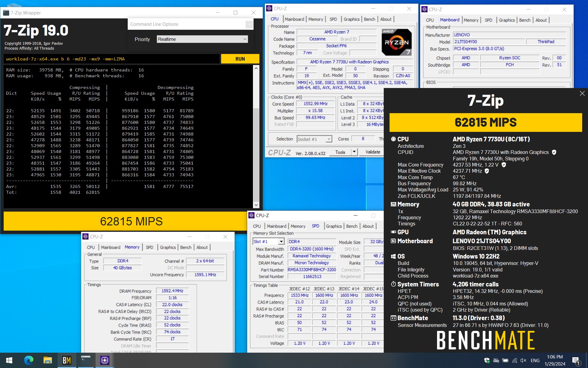The height and width of the screenshot is (368, 588).
Task: Open the notification center icon
Action: 576,361
